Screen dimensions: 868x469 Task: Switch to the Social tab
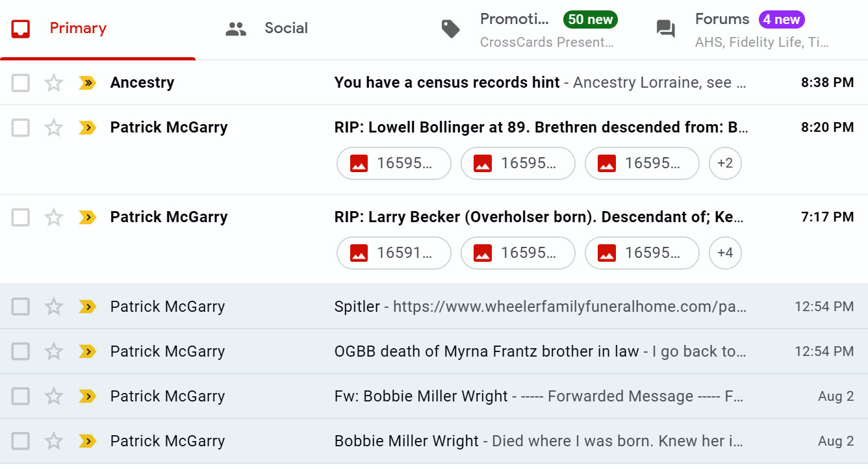pyautogui.click(x=266, y=29)
